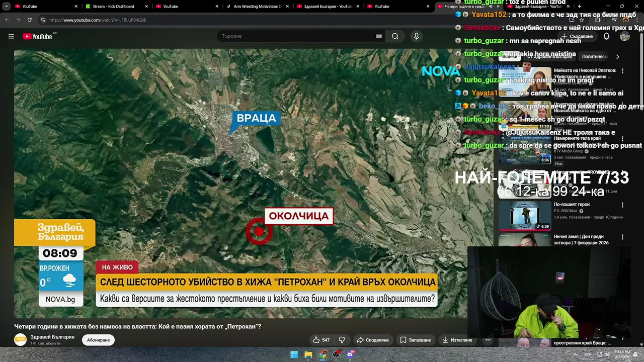Open File Explorer from the taskbar
This screenshot has height=362, width=644.
coord(308,354)
